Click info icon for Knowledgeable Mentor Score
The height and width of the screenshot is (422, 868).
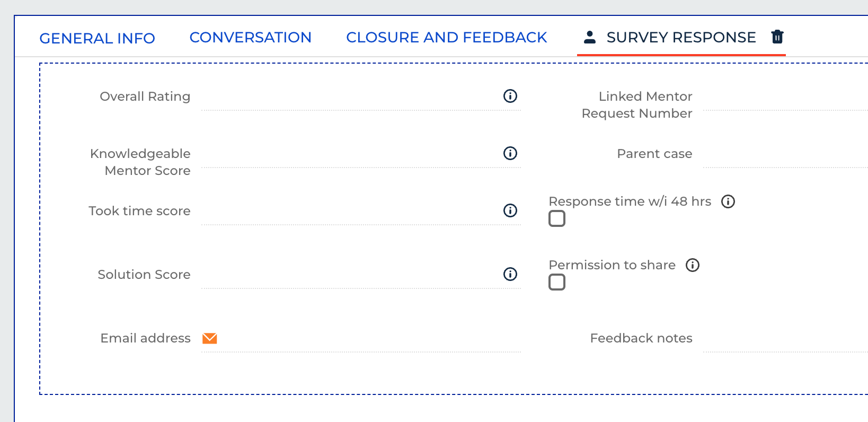point(510,153)
